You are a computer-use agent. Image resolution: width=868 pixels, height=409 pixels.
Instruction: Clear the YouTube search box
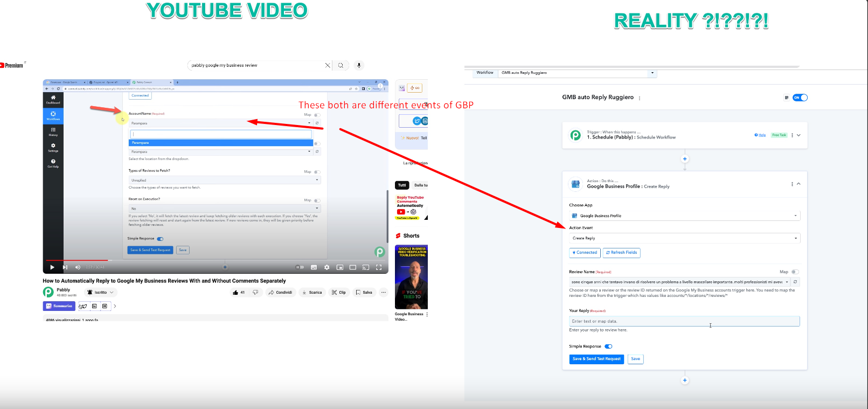coord(328,65)
